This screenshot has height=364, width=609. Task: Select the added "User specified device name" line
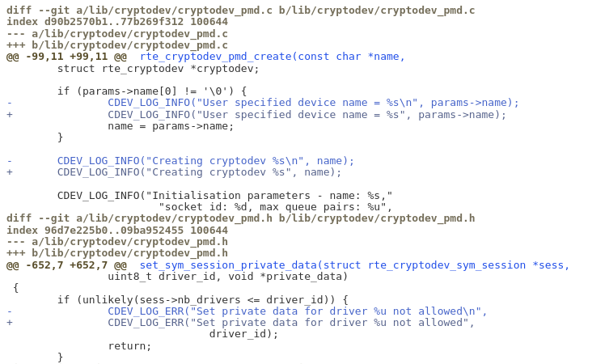pos(307,115)
